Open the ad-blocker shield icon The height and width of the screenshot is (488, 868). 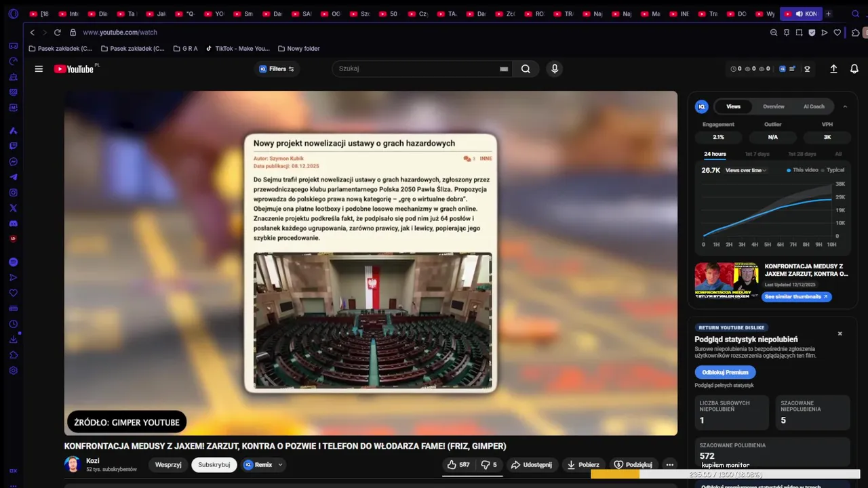[812, 33]
